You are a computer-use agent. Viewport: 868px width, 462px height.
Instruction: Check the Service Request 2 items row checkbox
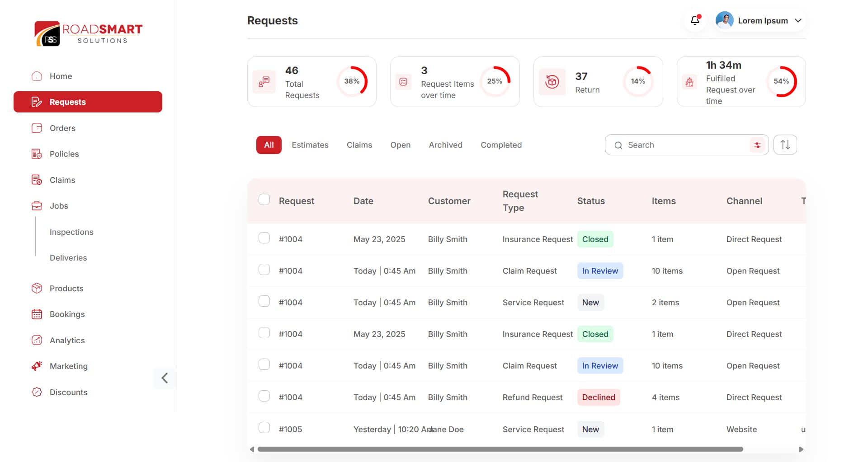[264, 301]
